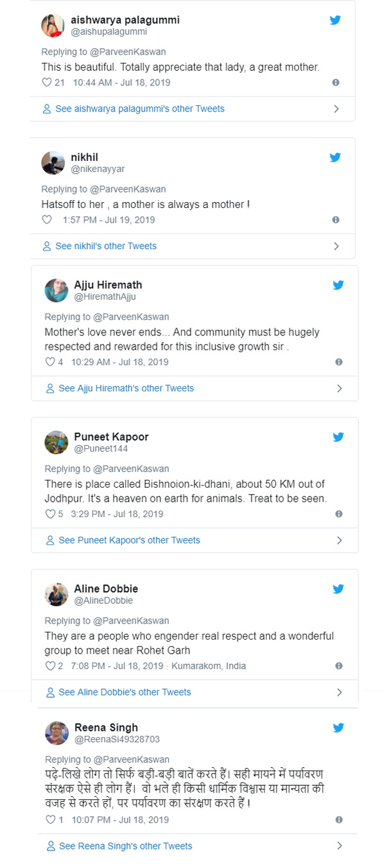The image size is (385, 868).
Task: Expand chevron beside aishwarya palagummi's other Tweets
Action: (336, 109)
